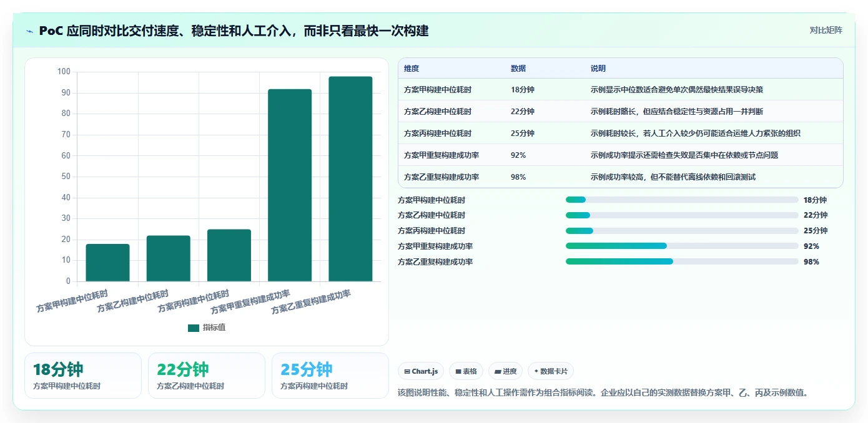Click the 方案甲构建中位耗时 progress bar
This screenshot has height=423, width=868.
tap(682, 200)
